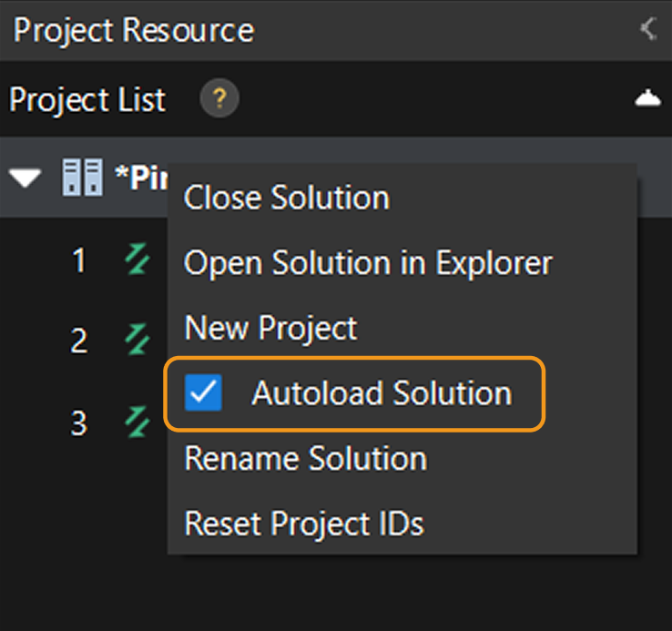Select Open Solution in Explorer

(x=368, y=263)
